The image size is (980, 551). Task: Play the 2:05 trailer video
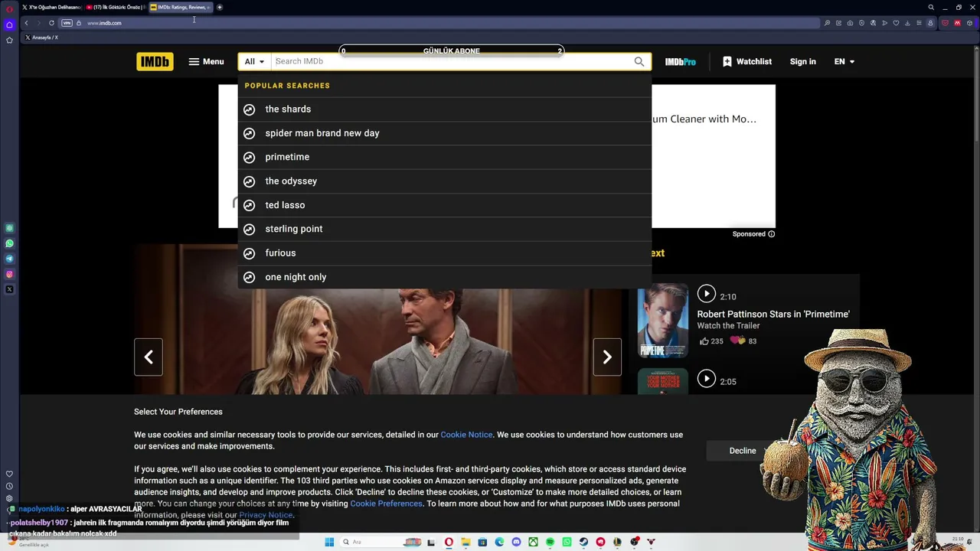pos(707,379)
